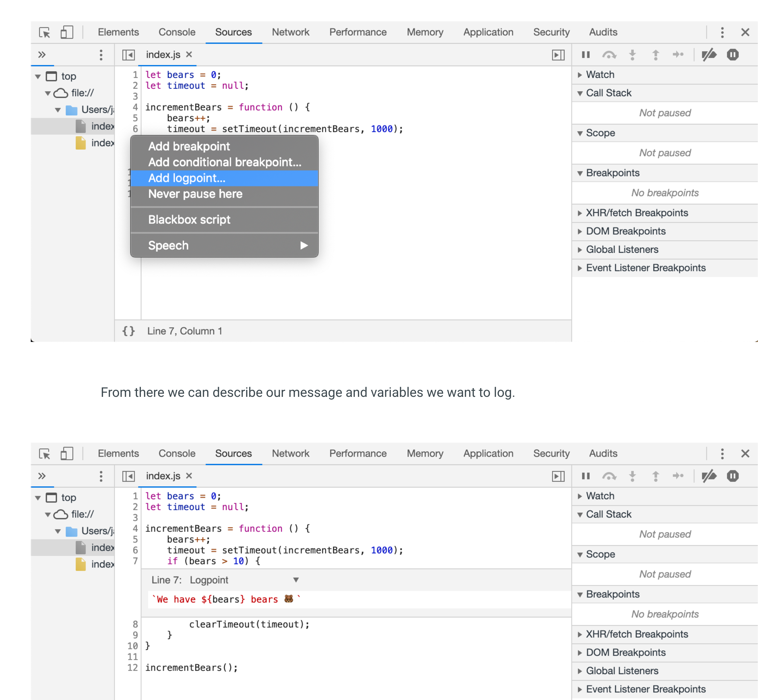
Task: Toggle deactivate breakpoints icon in top panel
Action: tap(709, 55)
